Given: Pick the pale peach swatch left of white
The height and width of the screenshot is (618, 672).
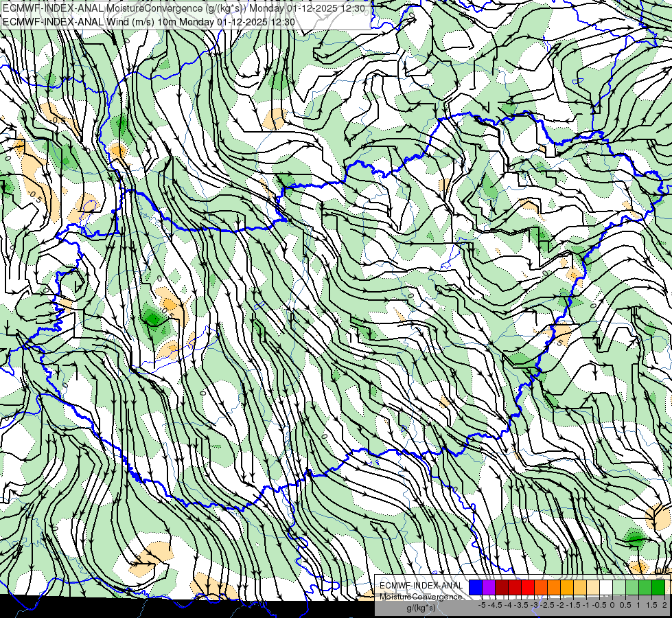Looking at the screenshot, I should click(593, 588).
